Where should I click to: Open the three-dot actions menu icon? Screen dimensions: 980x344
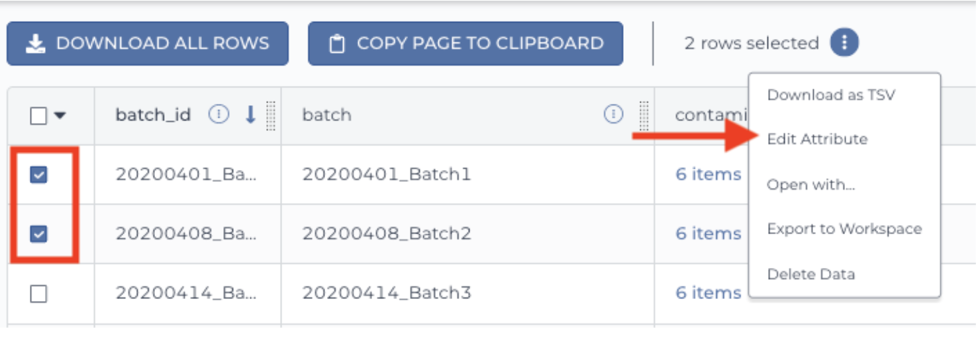pos(844,43)
